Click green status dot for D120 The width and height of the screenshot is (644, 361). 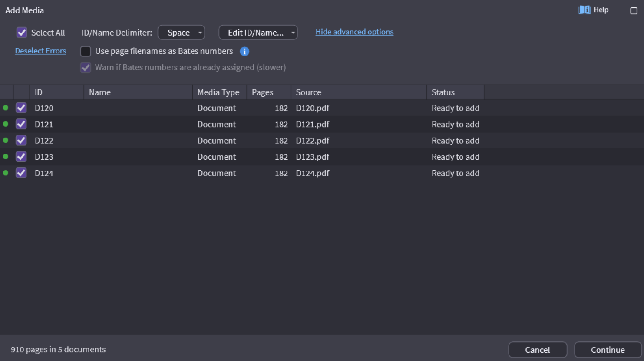6,108
